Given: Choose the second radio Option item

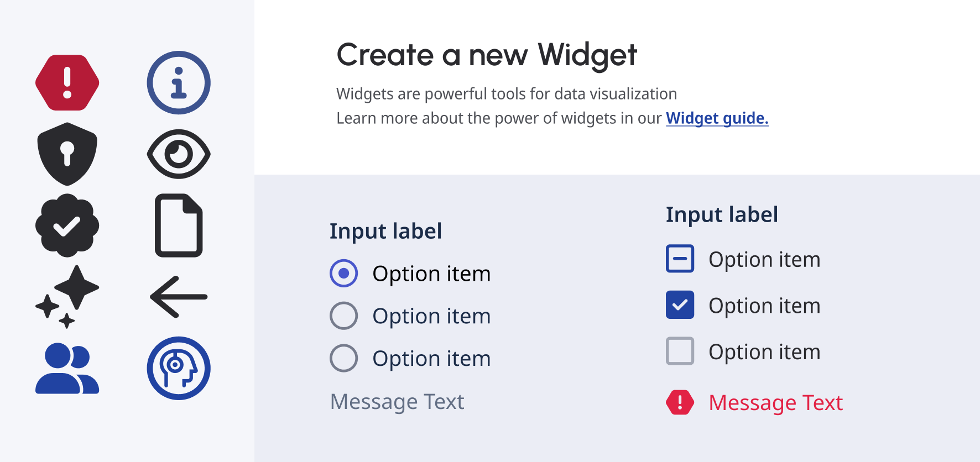Looking at the screenshot, I should [x=343, y=316].
